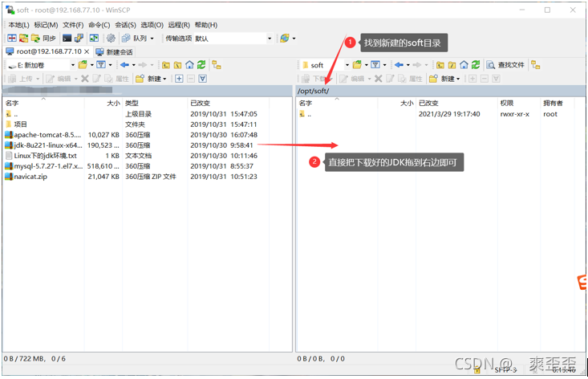Click the synchronize directories icon with red arrows
This screenshot has width=588, height=379.
23,39
